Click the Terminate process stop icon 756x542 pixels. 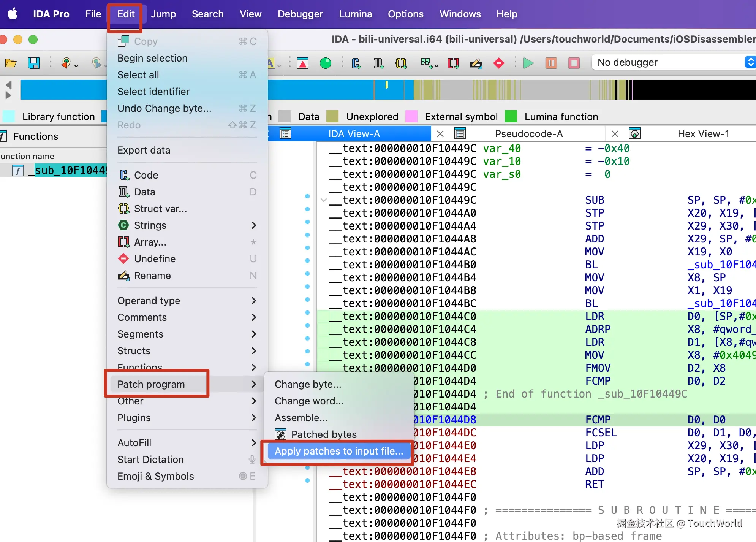[x=574, y=63]
